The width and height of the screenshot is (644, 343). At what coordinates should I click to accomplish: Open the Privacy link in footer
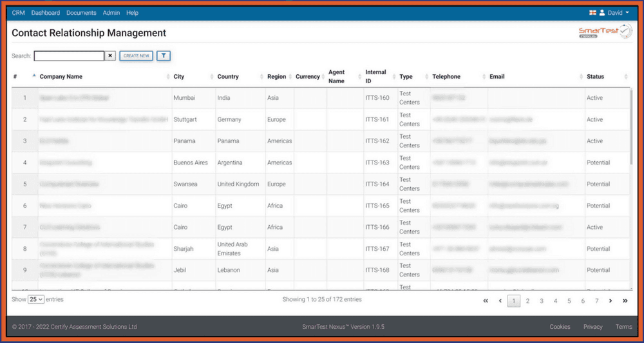(x=592, y=327)
